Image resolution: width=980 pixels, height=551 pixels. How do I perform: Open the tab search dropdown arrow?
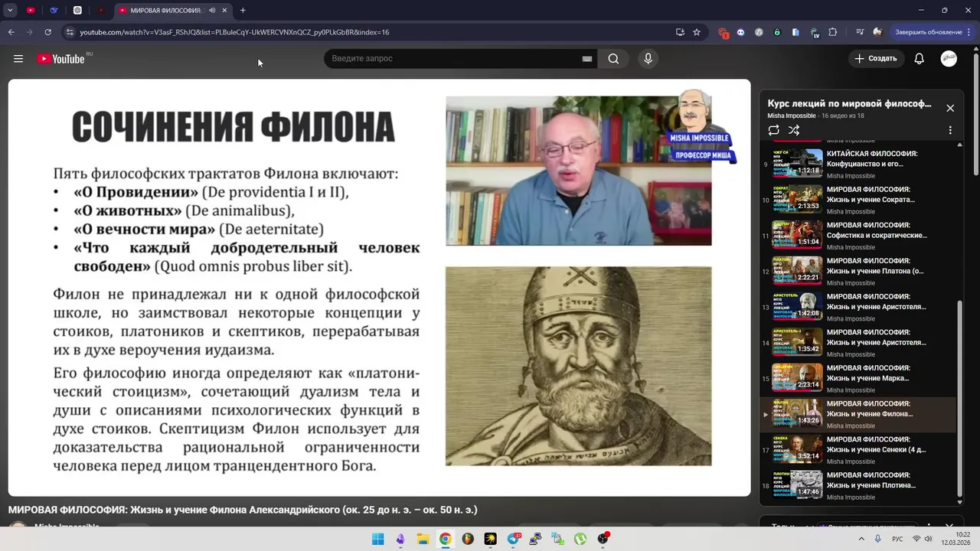pyautogui.click(x=10, y=11)
